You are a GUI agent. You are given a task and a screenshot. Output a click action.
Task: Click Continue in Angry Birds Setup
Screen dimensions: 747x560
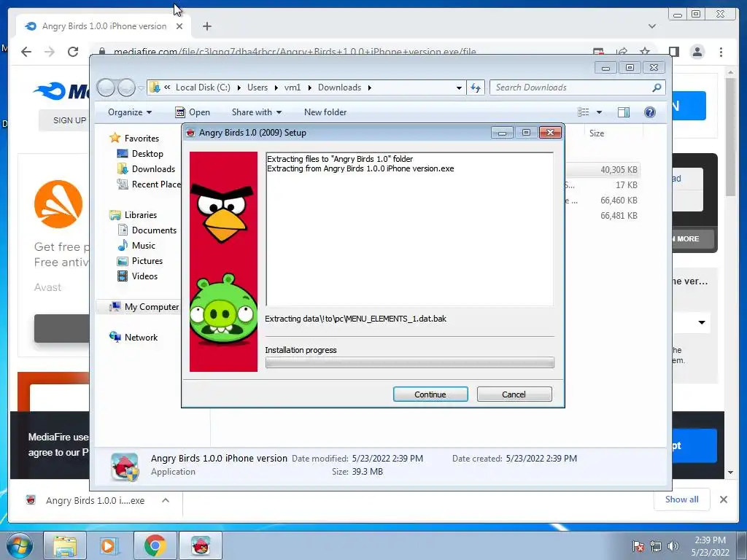[430, 394]
